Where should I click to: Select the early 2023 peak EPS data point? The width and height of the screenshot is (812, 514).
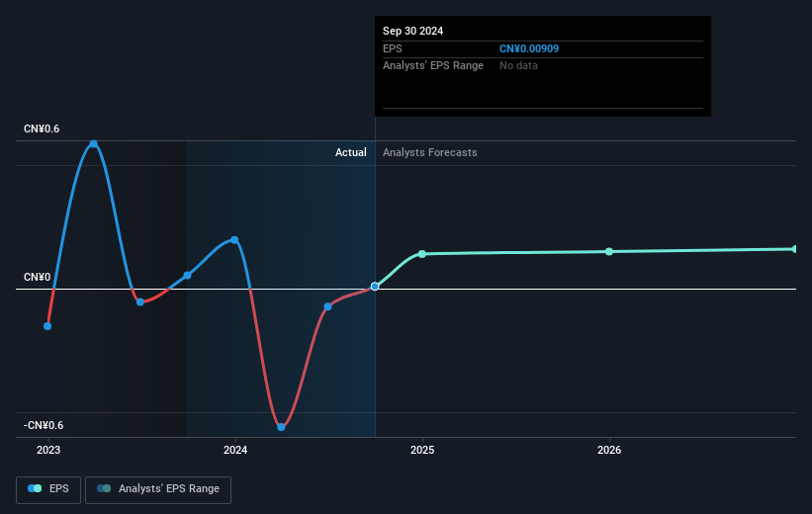[x=93, y=144]
